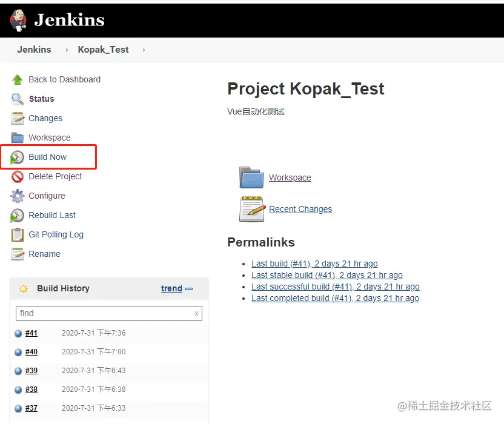Click the magnifier Status icon
Screen dimensions: 504x424
(18, 99)
